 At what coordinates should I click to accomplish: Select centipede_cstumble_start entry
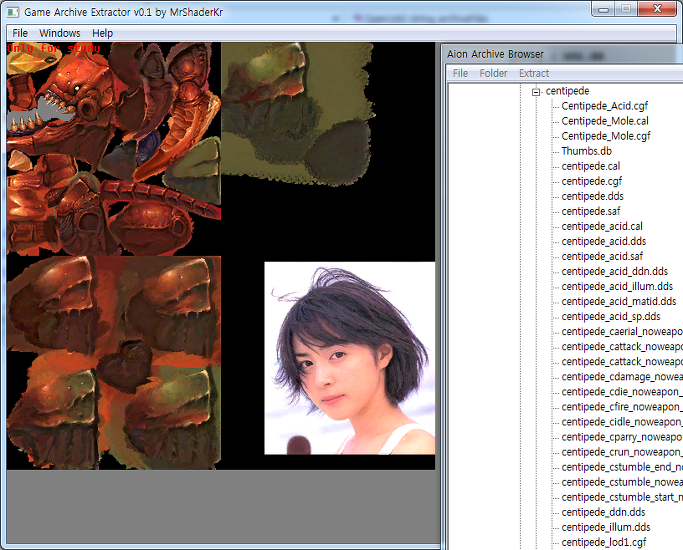point(622,497)
